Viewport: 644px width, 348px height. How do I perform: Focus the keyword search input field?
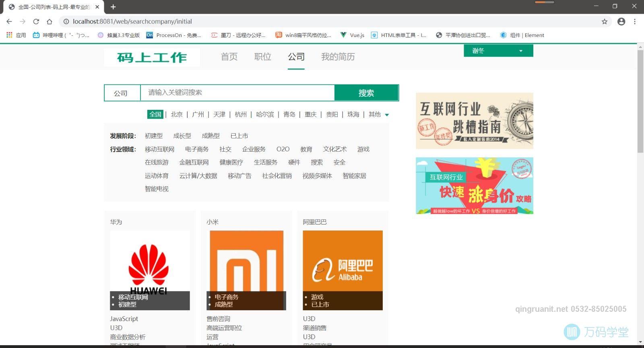[237, 93]
